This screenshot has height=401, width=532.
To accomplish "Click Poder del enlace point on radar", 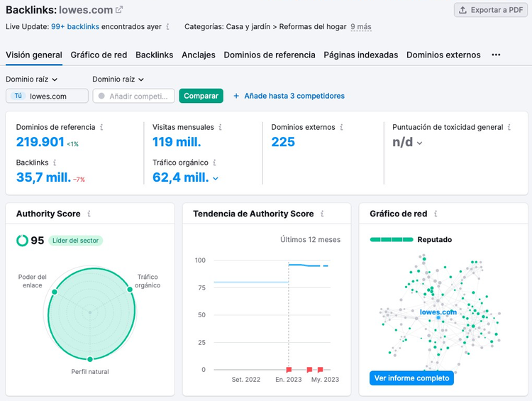I will 55,292.
